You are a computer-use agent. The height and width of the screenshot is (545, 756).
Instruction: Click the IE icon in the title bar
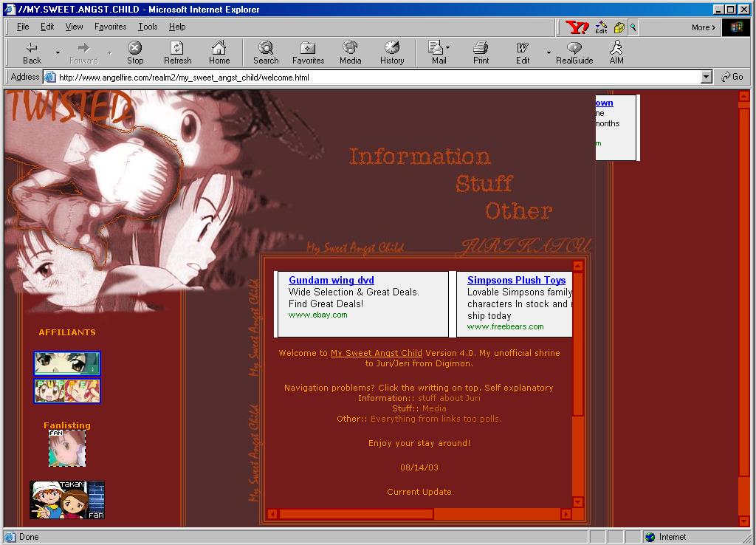click(10, 9)
